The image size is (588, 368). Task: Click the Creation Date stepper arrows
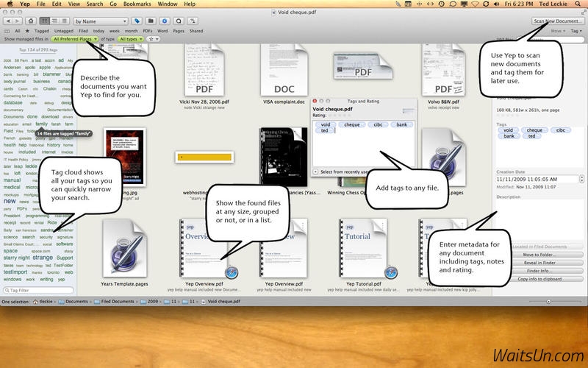581,179
